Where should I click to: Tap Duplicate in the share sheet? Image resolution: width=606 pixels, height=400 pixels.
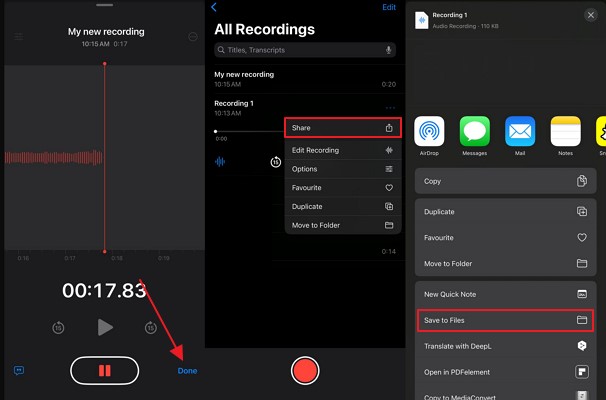pos(506,212)
